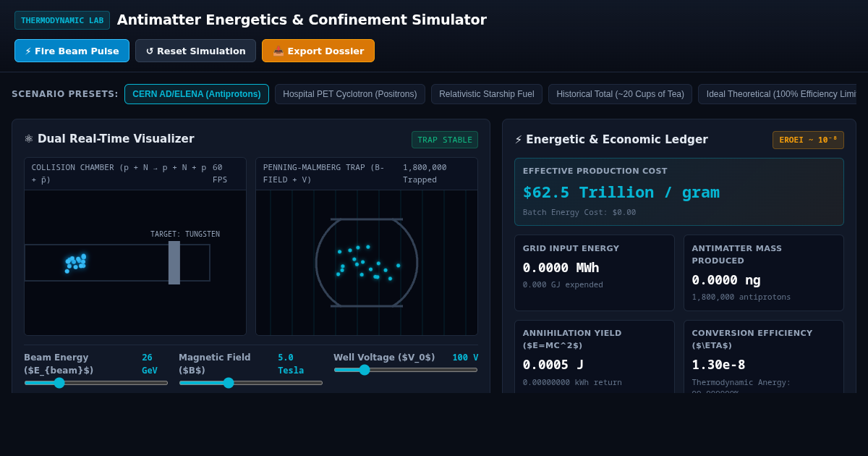Viewport: 868px width, 456px height.
Task: Click the lightning icon beside Energetic & Economic Ledger
Action: click(519, 140)
